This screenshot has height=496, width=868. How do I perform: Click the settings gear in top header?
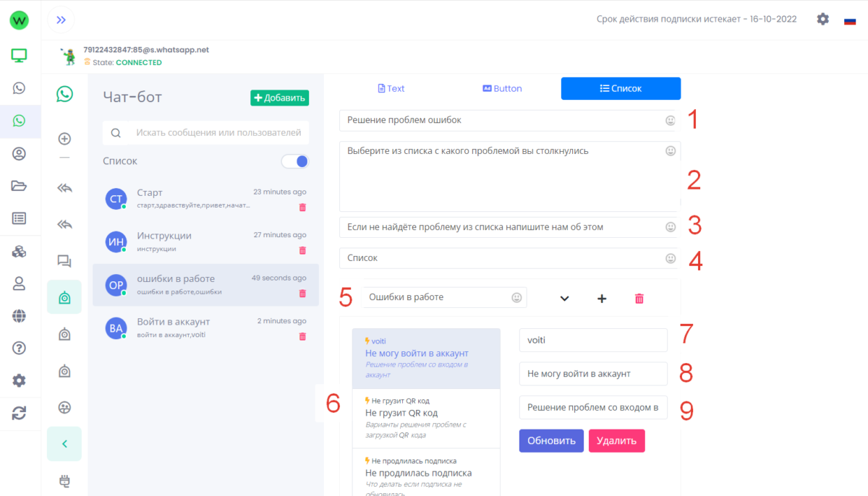coord(822,20)
